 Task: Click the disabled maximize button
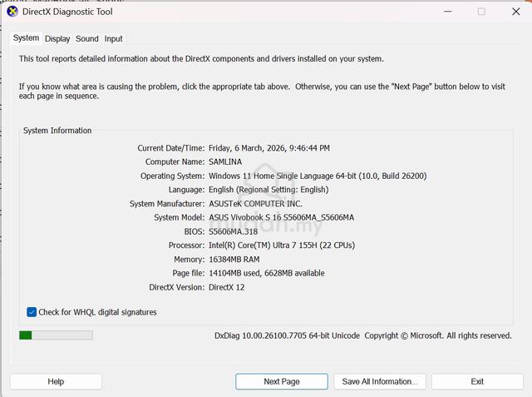click(x=481, y=12)
